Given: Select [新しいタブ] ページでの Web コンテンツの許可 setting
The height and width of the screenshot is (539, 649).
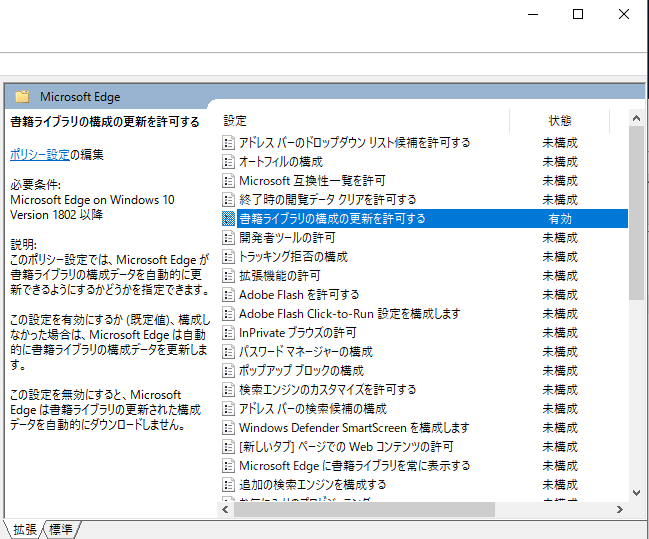Looking at the screenshot, I should (x=346, y=447).
